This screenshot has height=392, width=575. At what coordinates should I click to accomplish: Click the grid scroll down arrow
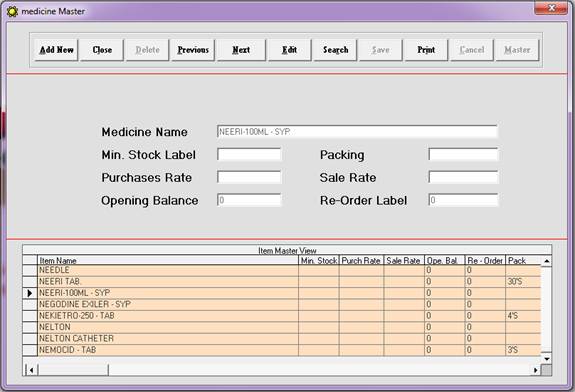(x=546, y=359)
